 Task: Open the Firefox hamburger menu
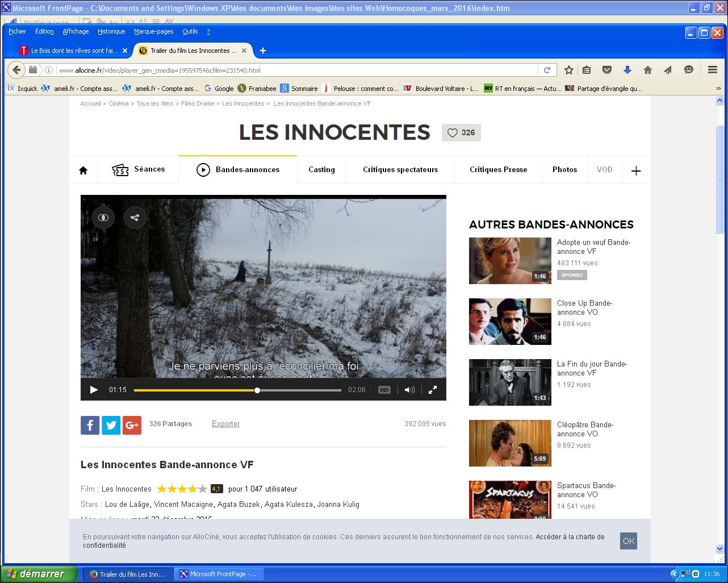[713, 70]
